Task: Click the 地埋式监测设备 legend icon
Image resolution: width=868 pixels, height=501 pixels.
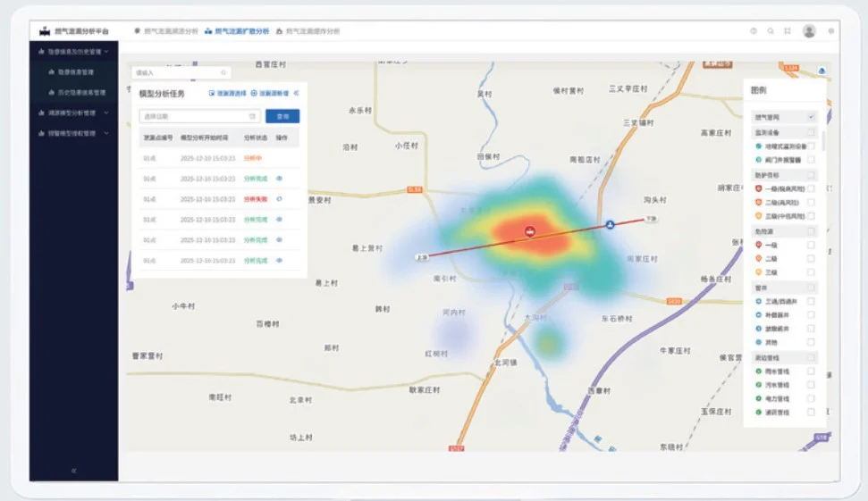Action: 758,146
